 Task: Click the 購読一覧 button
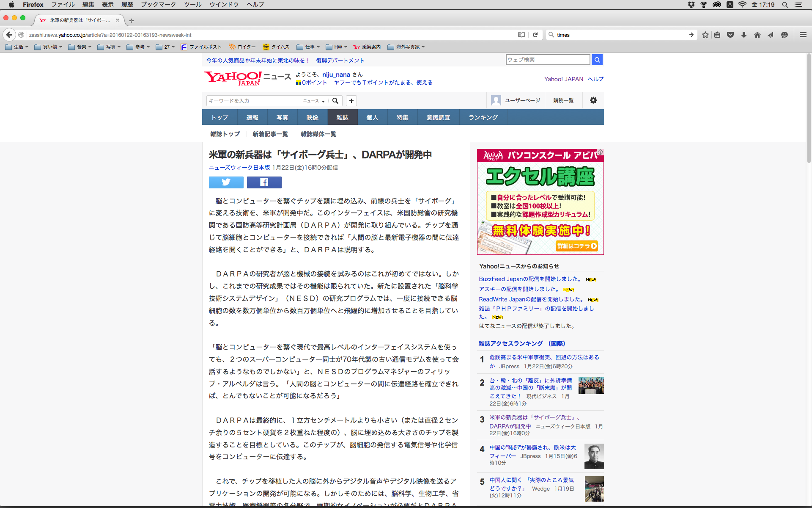[x=563, y=100]
